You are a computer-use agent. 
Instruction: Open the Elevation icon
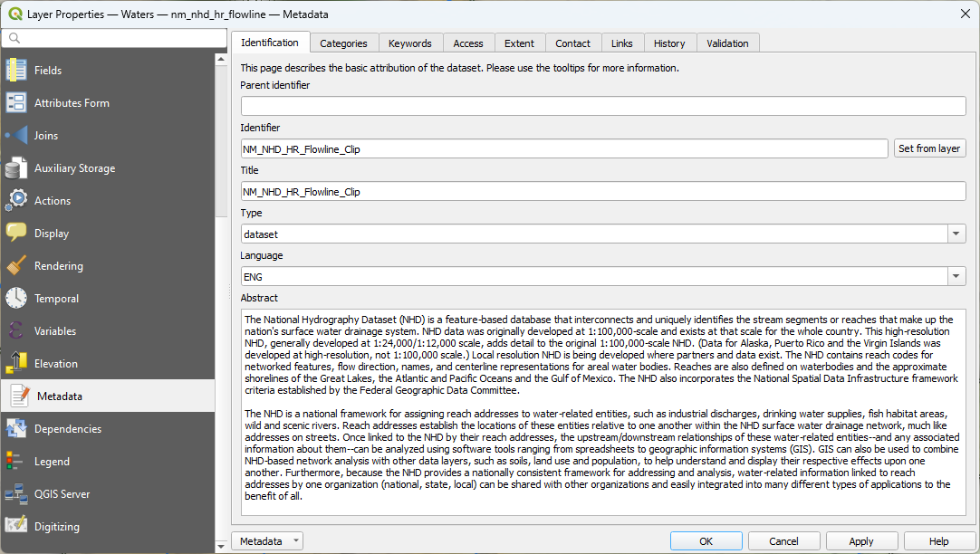16,363
